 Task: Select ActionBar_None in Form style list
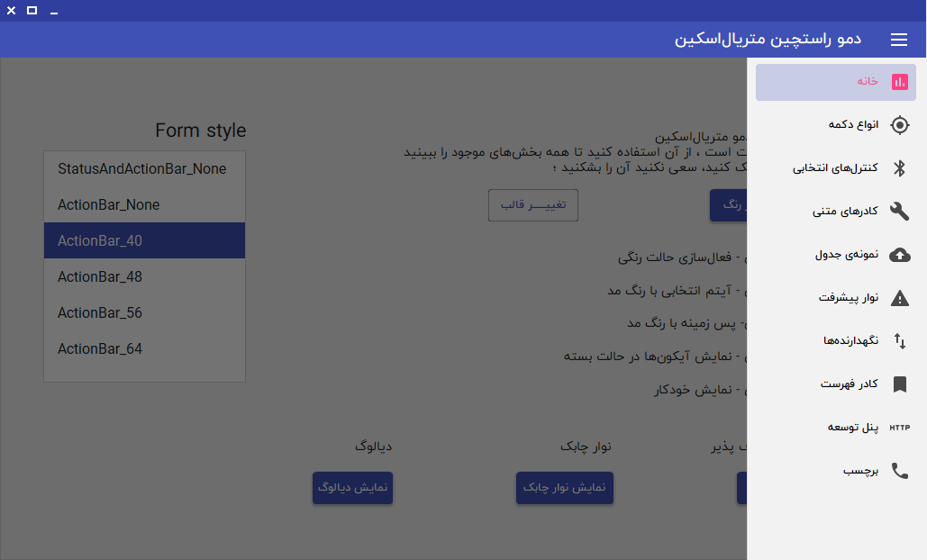(x=144, y=205)
